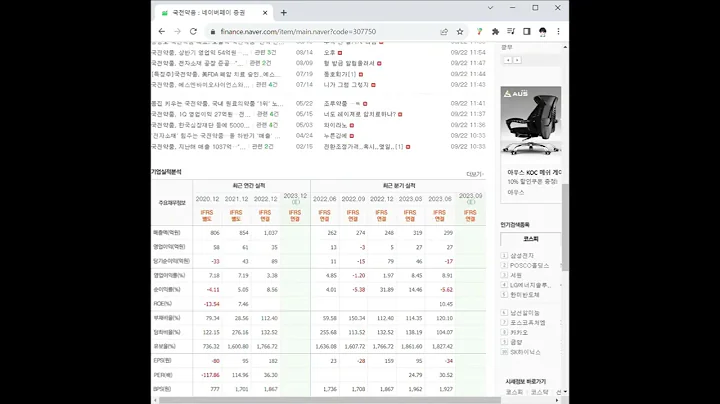The width and height of the screenshot is (720, 404).
Task: Click the 매출액(억원) row label
Action: [x=167, y=233]
